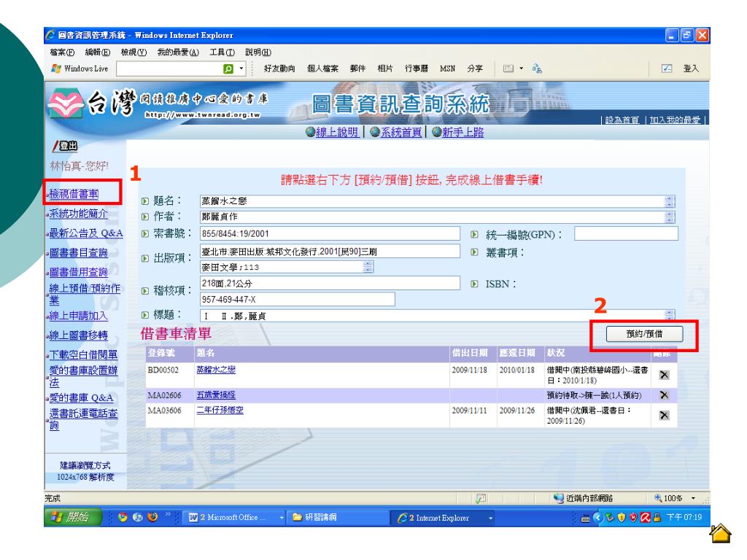
Task: Open the 最新公告及 Q&A link
Action: tap(86, 233)
